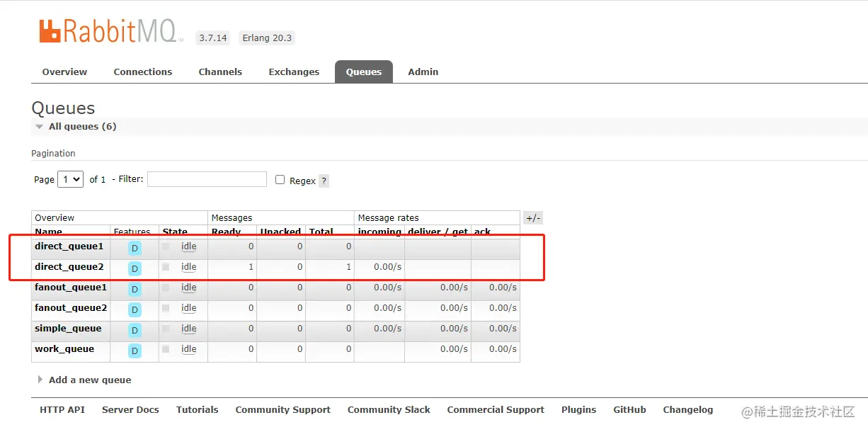Switch to the Connections tab
This screenshot has height=432, width=868.
[143, 72]
